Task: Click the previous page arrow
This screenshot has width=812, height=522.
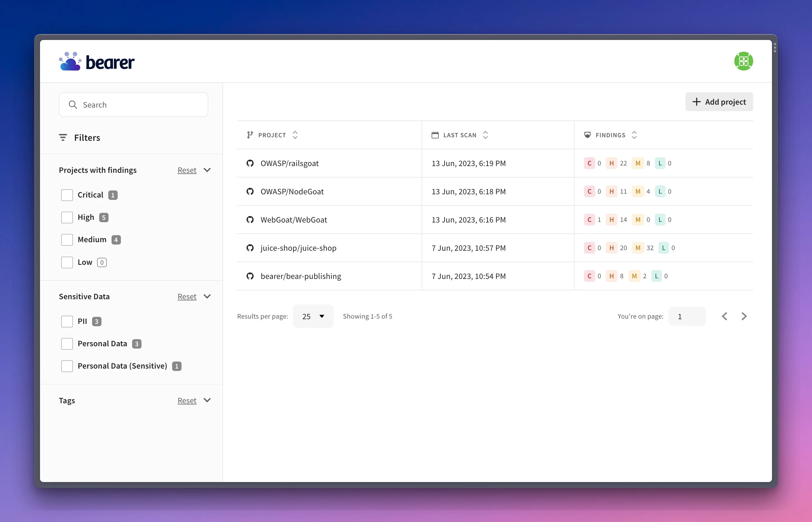Action: pos(725,316)
